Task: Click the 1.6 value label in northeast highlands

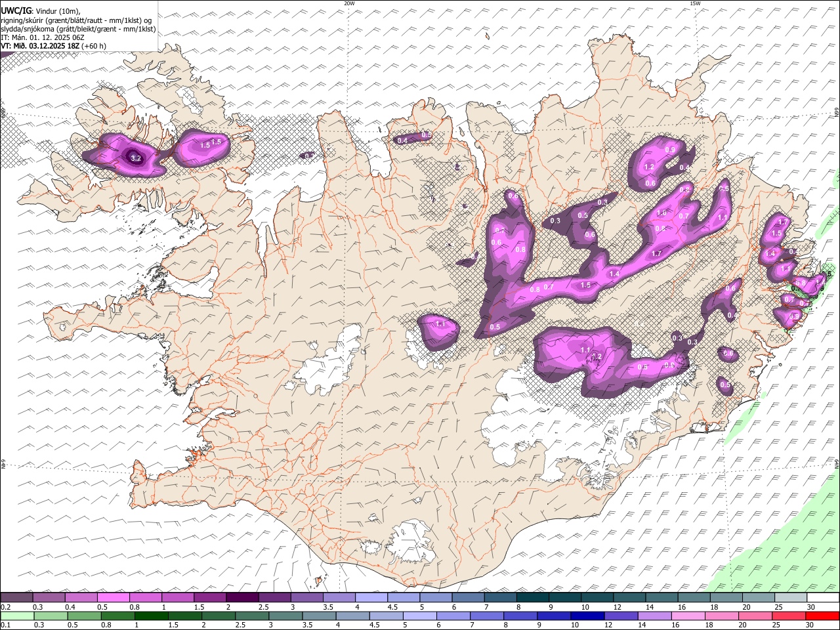Action: 661,213
